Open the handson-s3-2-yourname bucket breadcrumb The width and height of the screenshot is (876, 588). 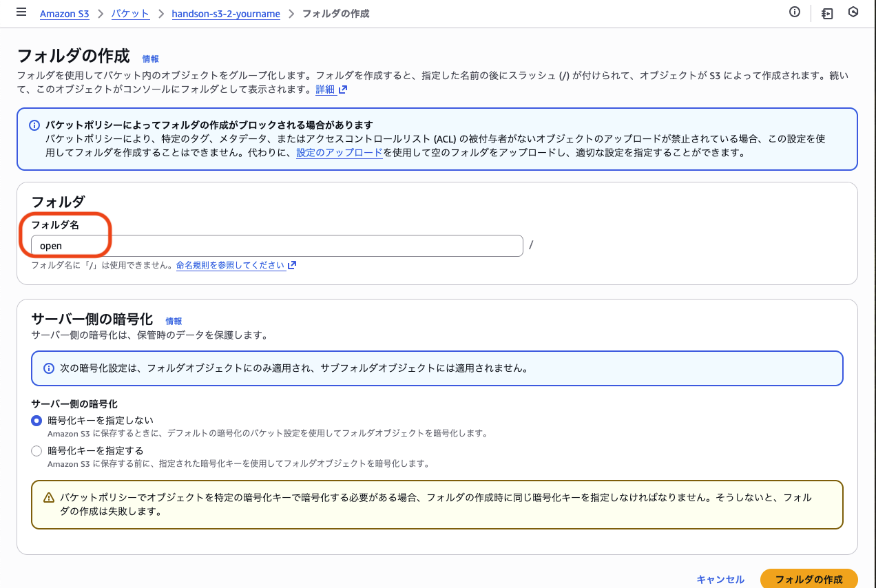[226, 14]
